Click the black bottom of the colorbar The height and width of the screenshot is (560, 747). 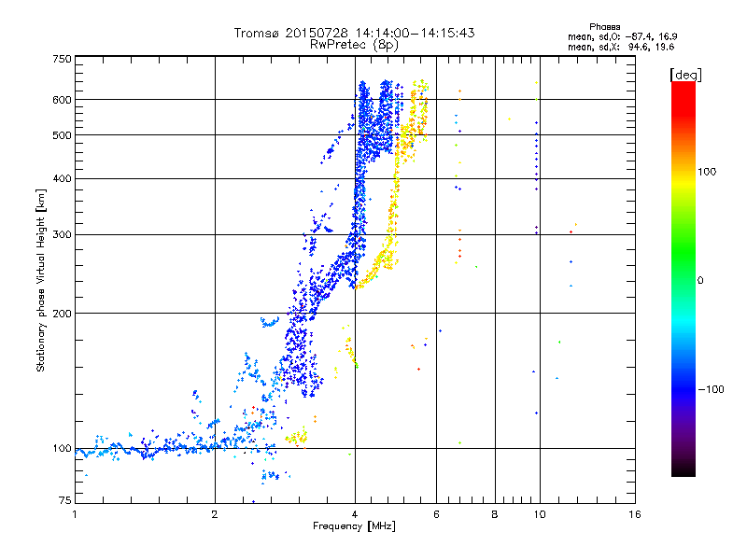coord(684,469)
